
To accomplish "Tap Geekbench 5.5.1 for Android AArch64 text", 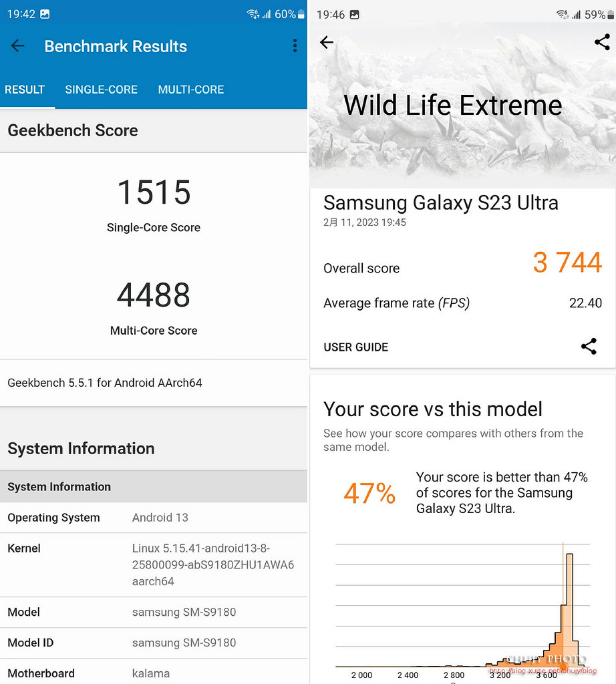I will (x=105, y=383).
